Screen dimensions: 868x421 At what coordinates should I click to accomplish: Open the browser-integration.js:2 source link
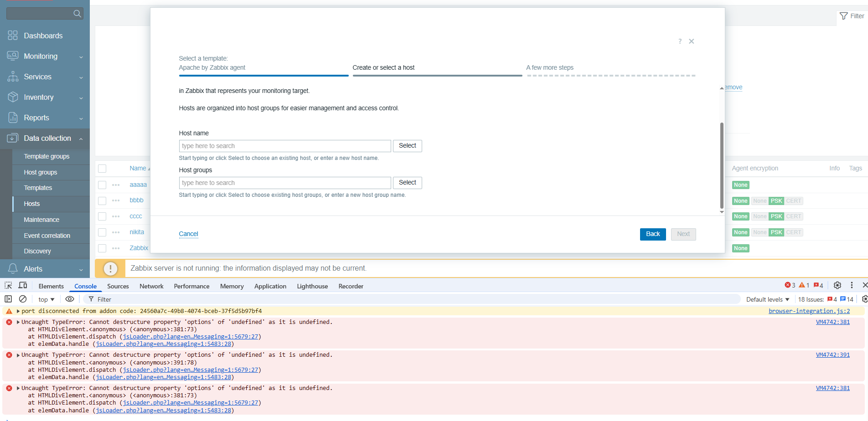coord(809,311)
